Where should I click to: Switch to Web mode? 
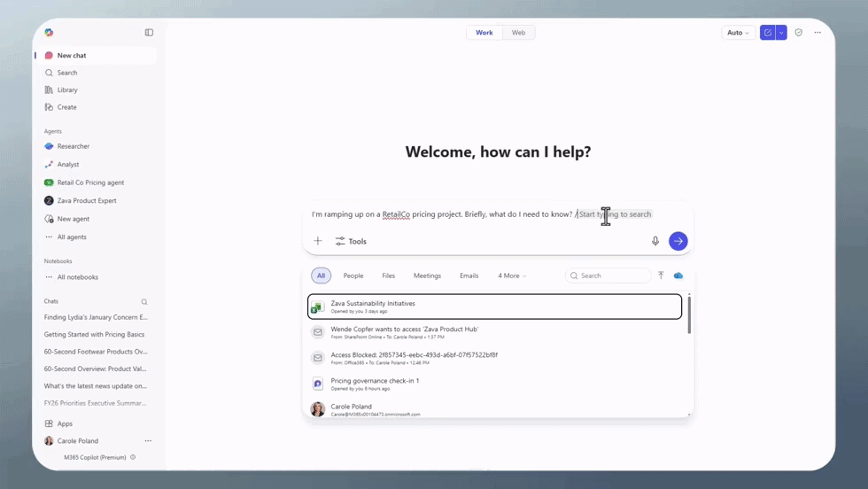click(x=518, y=33)
